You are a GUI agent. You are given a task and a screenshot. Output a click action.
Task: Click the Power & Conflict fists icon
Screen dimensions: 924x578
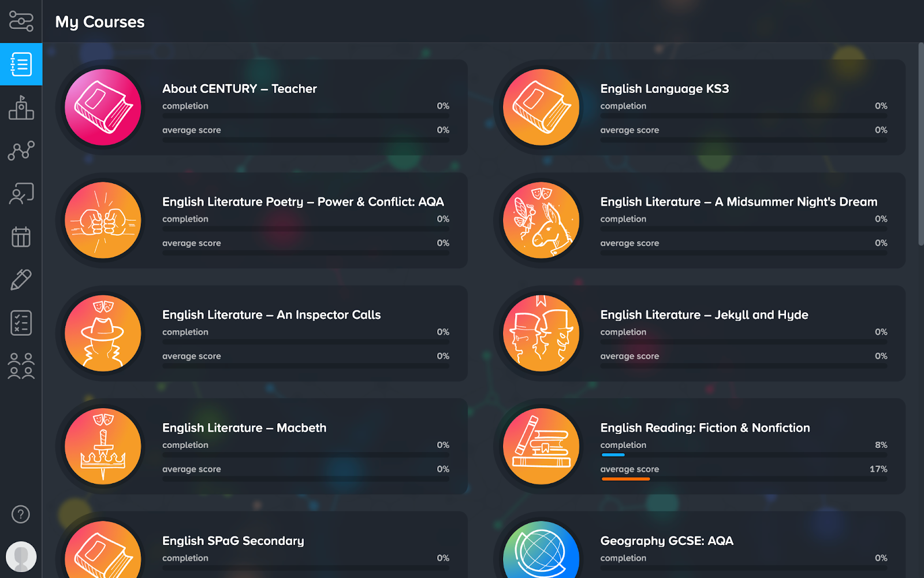[103, 220]
